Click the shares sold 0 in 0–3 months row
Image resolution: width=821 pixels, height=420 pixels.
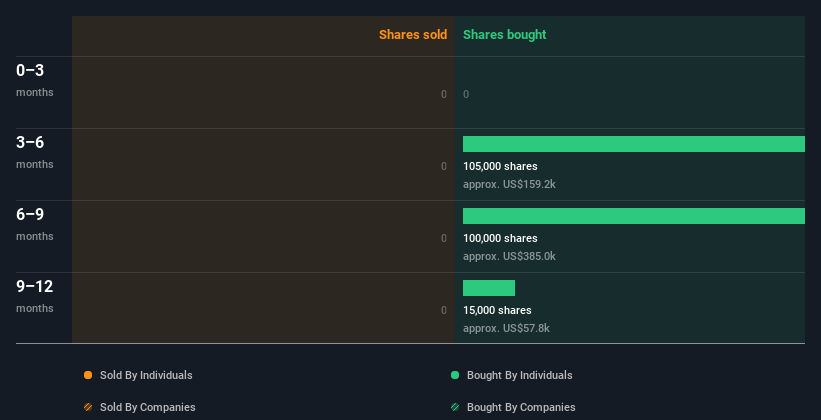click(444, 94)
